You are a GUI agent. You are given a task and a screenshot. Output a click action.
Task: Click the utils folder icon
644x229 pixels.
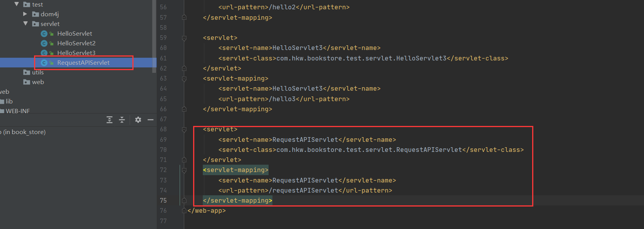click(27, 72)
